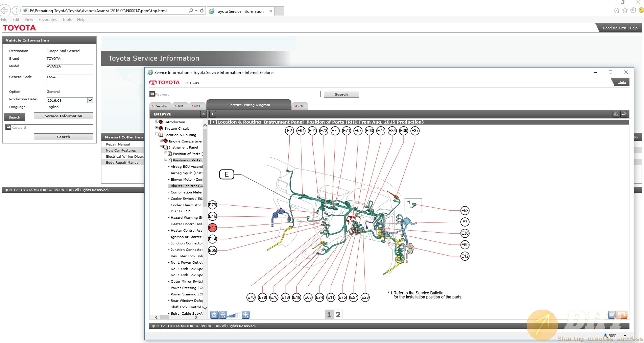Screen dimensions: 644x343
Task: Select connector marker E28
Action: pyautogui.click(x=365, y=297)
